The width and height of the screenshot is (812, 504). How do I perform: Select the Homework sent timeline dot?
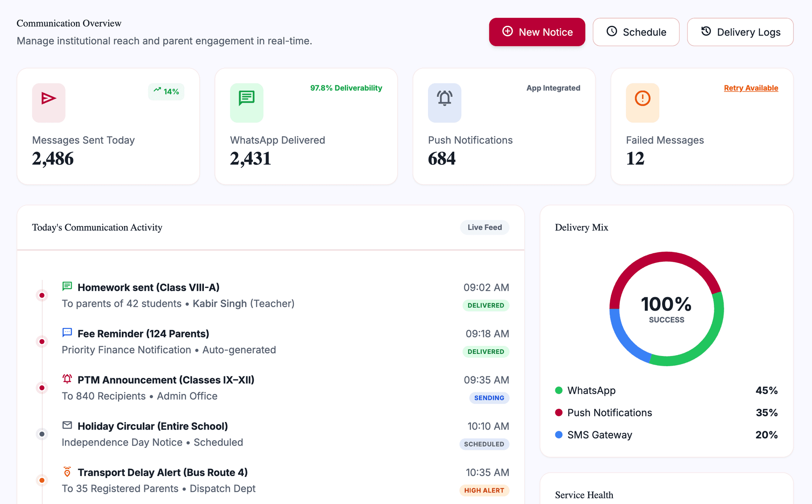tap(42, 295)
